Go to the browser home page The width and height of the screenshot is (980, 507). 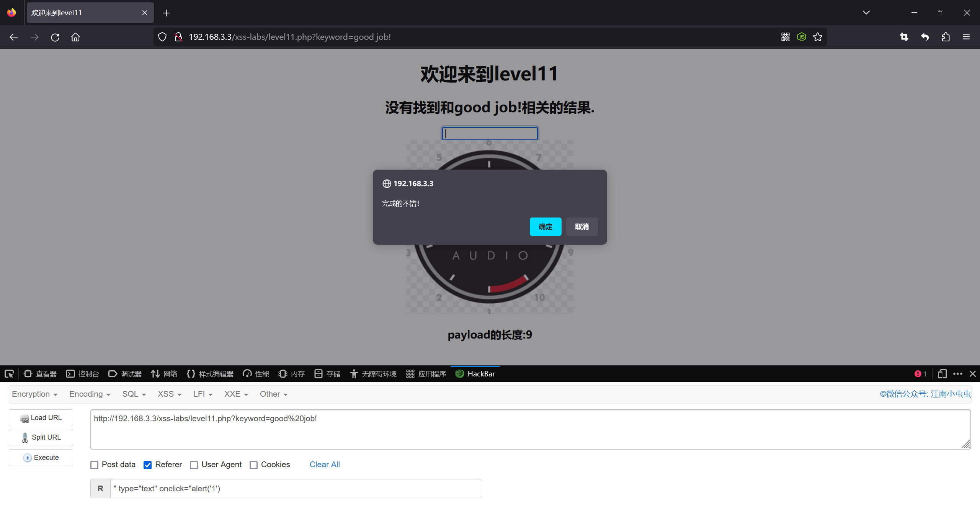click(x=75, y=37)
